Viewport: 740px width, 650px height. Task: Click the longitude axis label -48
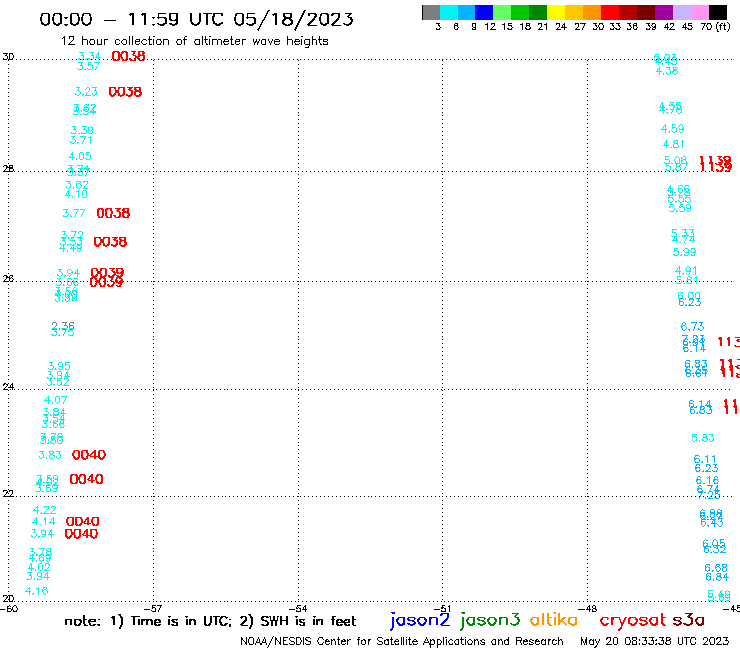[589, 609]
